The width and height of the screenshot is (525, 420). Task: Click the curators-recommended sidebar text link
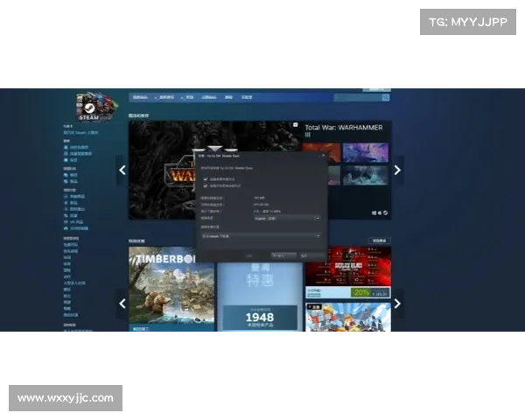point(80,154)
